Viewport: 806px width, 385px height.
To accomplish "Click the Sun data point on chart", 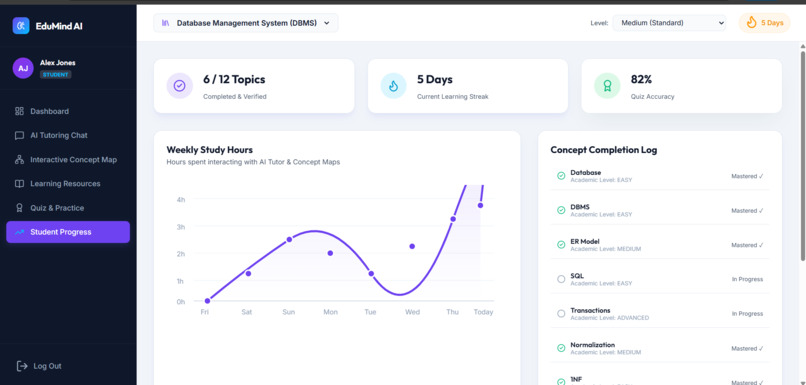I will point(289,240).
